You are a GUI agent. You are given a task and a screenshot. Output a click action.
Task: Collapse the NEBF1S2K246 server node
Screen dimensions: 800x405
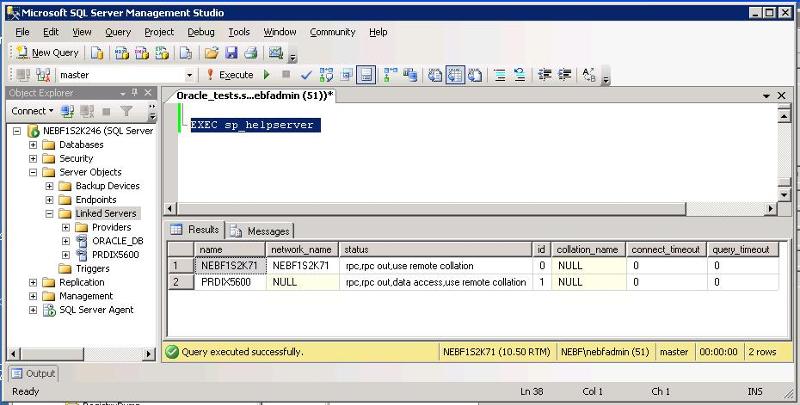(x=17, y=131)
